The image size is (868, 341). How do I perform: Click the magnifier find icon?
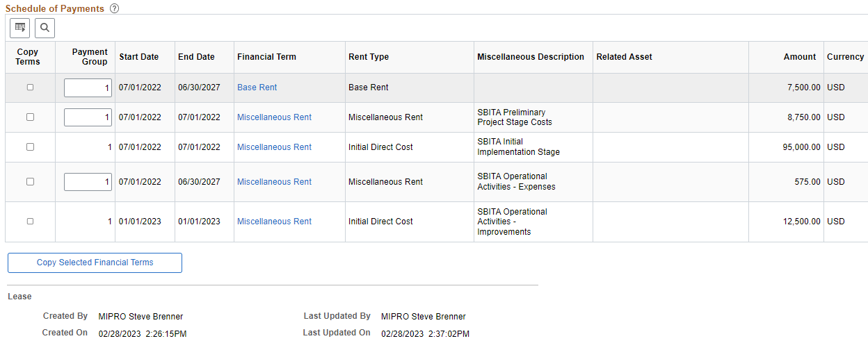[x=45, y=28]
